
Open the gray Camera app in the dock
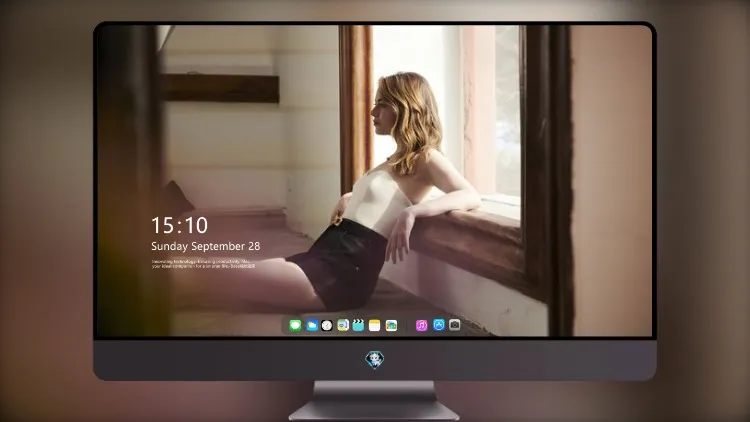[455, 325]
